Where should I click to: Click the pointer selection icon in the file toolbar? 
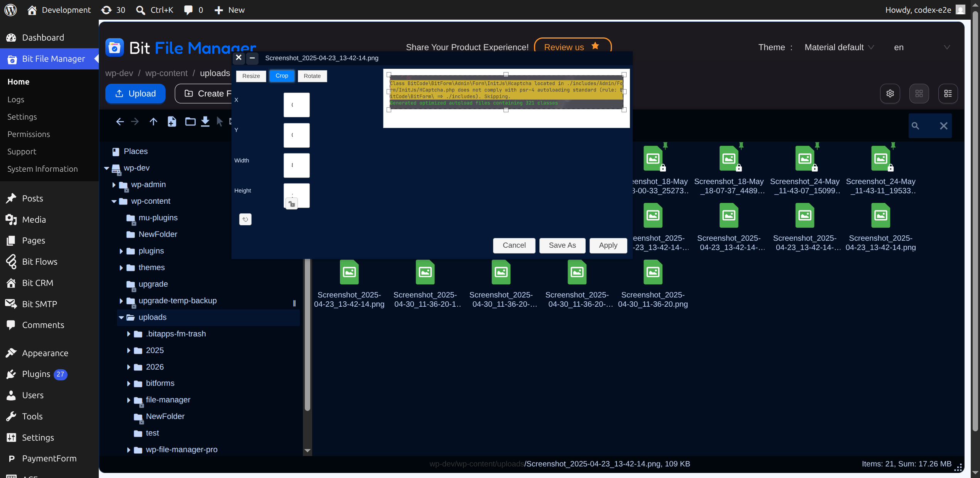pos(220,122)
